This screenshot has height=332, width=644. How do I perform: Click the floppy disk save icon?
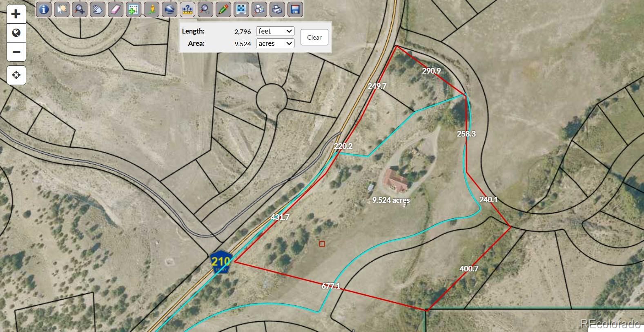[x=295, y=9]
